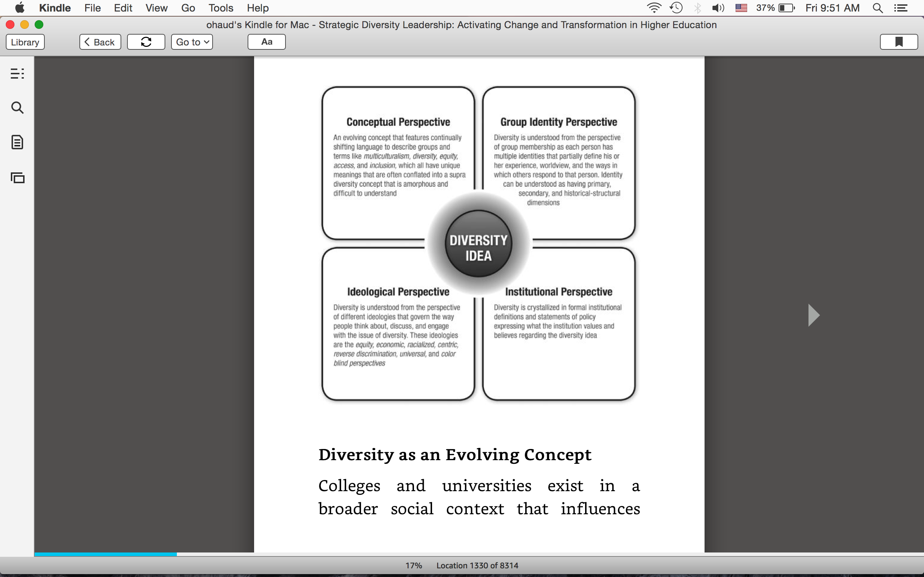The height and width of the screenshot is (577, 924).
Task: Open the Tools menu
Action: pyautogui.click(x=221, y=8)
